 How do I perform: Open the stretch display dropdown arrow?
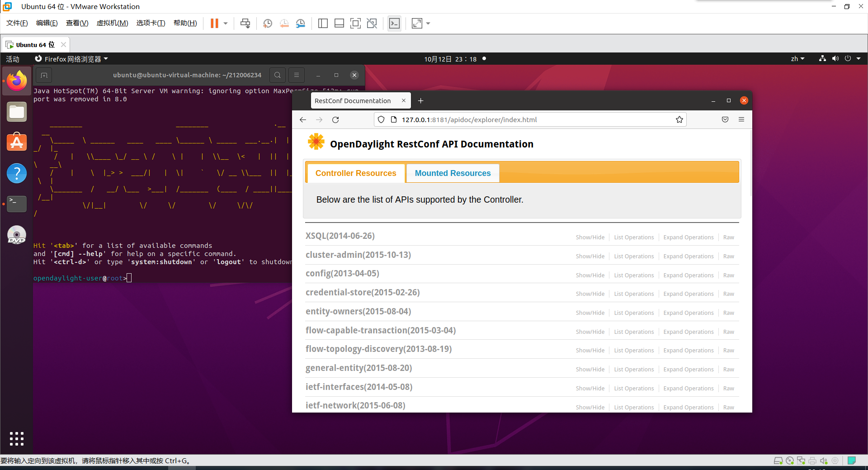coord(428,24)
